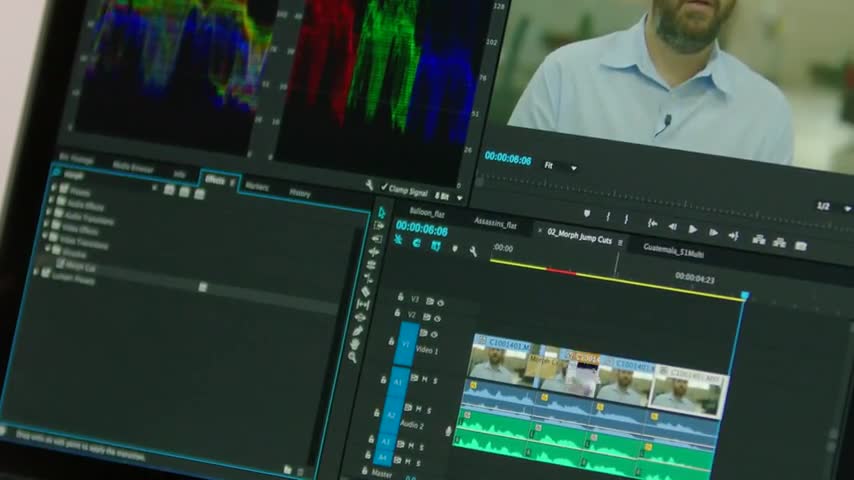Expand the Audio Transitions folder
Viewport: 854px width, 480px height.
tap(48, 212)
